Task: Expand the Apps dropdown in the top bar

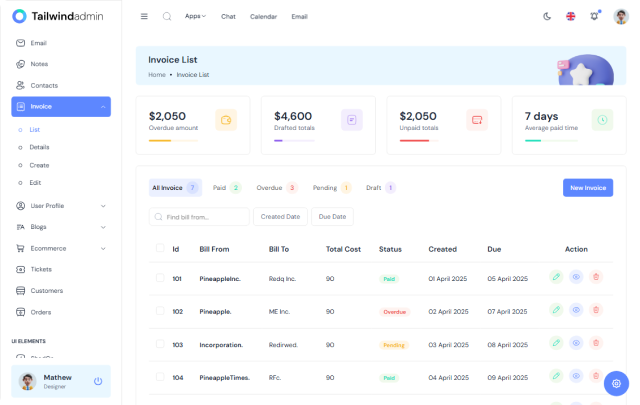Action: point(195,16)
